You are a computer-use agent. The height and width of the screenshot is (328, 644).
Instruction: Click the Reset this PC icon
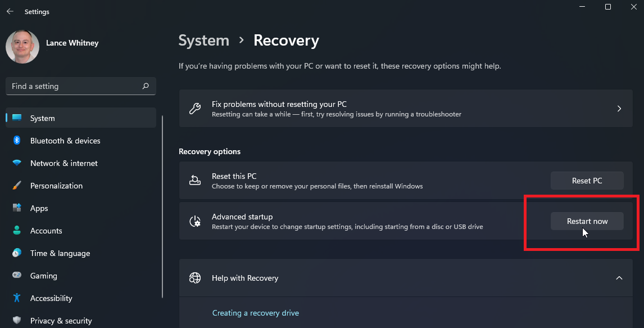pyautogui.click(x=195, y=180)
